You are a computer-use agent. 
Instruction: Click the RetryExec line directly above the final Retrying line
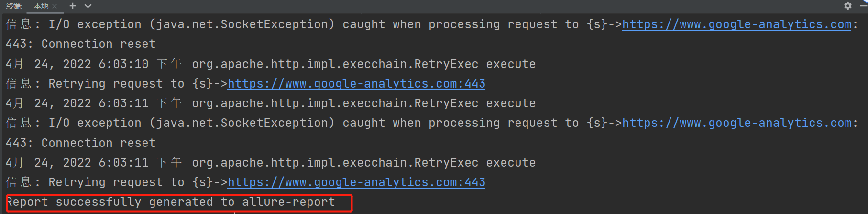[x=270, y=163]
